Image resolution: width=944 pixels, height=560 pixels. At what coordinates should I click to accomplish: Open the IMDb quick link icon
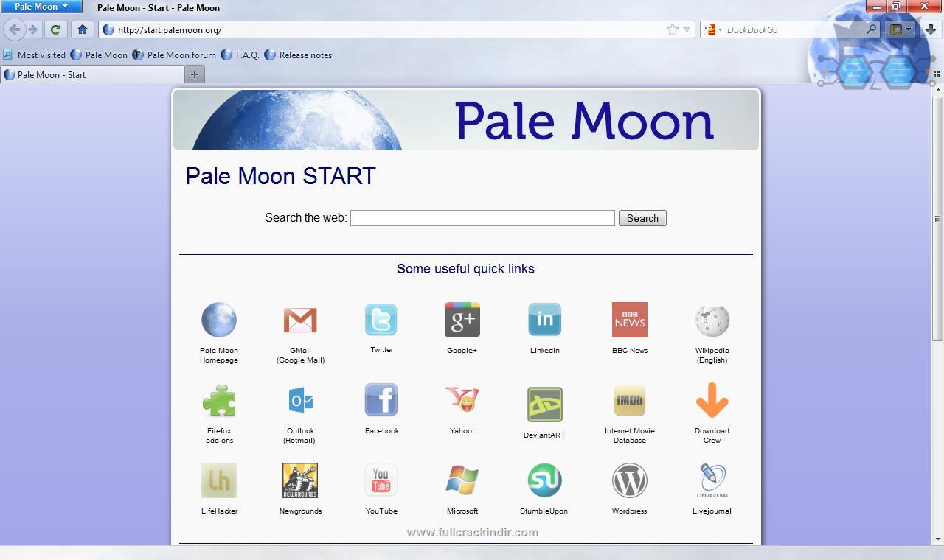(630, 401)
